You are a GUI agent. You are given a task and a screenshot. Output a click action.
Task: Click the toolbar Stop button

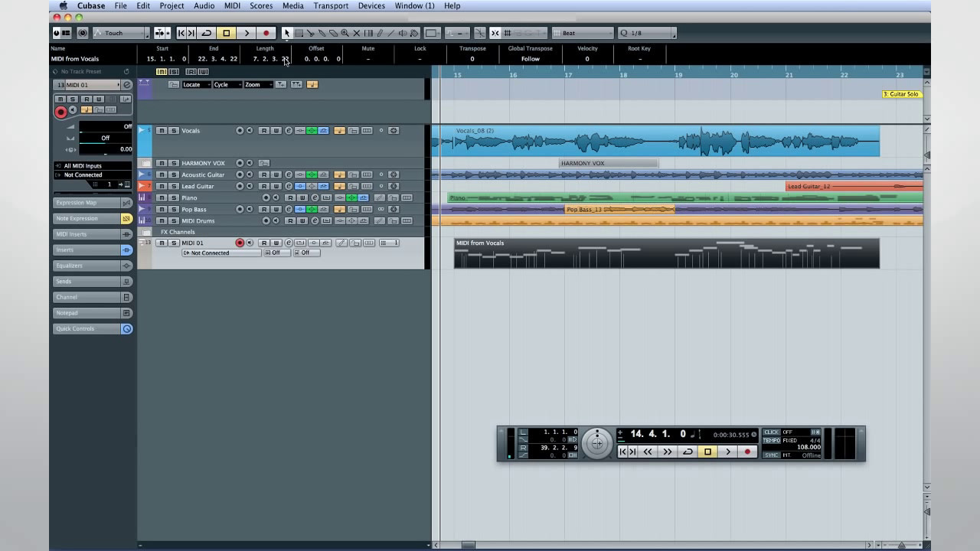tap(226, 33)
